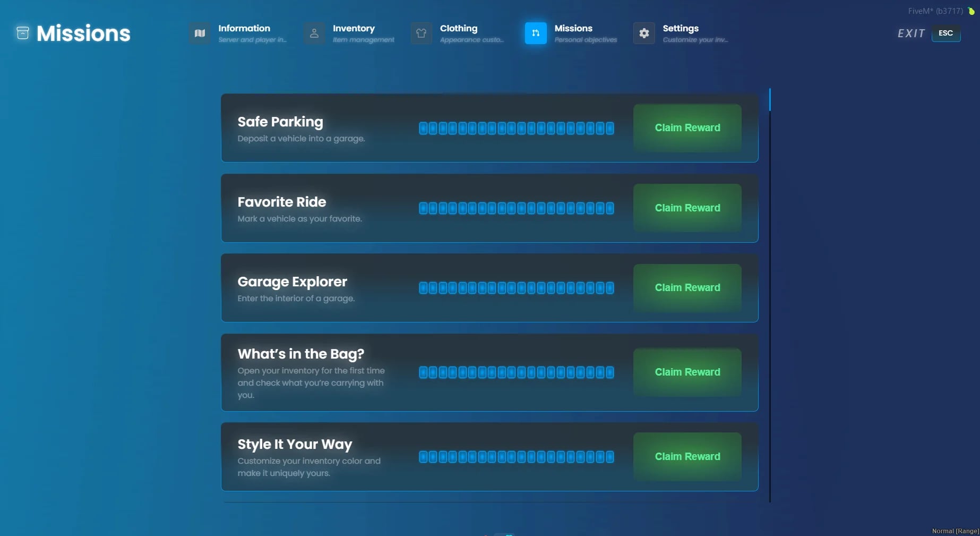Click the ESC key badge next to EXIT
This screenshot has height=536, width=980.
(946, 33)
